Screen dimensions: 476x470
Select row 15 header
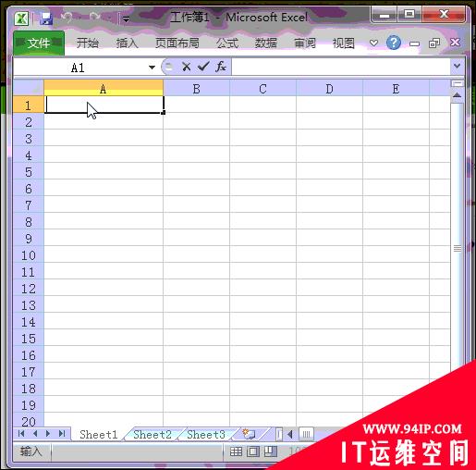pos(29,339)
